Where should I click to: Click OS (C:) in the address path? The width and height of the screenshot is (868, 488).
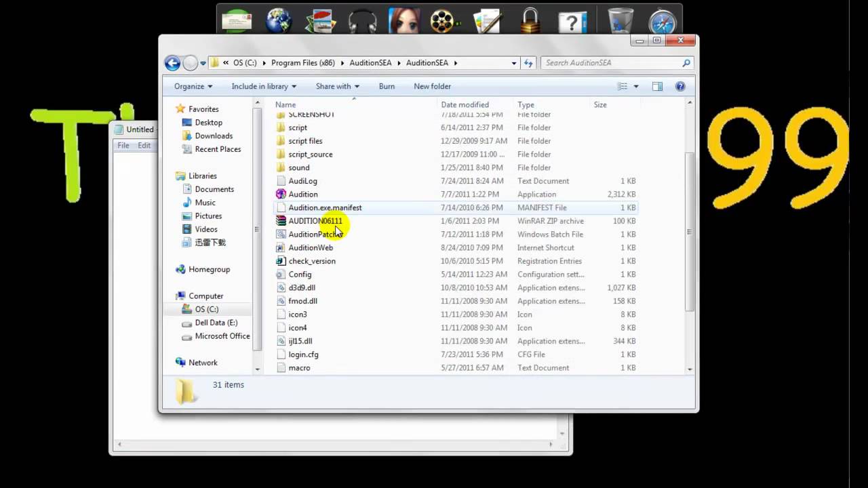[x=245, y=63]
